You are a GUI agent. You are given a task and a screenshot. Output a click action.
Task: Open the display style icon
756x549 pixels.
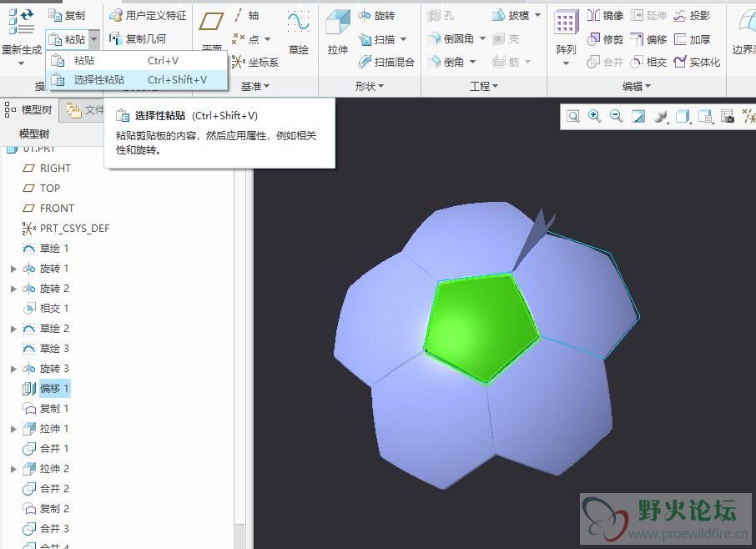[x=683, y=116]
